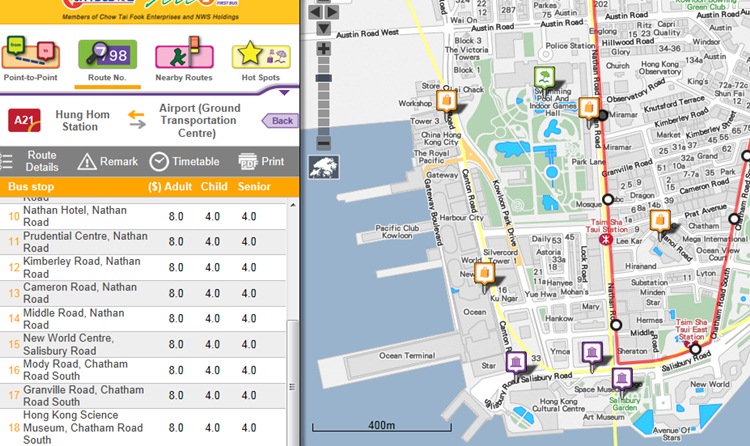Image resolution: width=750 pixels, height=446 pixels.
Task: Select stop 15 New World Centre, Salisbury Road
Action: coord(143,345)
